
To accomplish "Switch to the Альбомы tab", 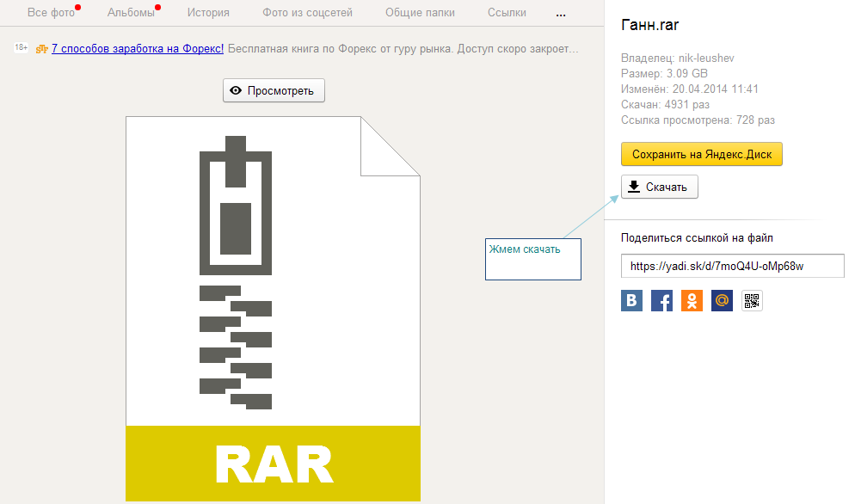I will pyautogui.click(x=131, y=13).
